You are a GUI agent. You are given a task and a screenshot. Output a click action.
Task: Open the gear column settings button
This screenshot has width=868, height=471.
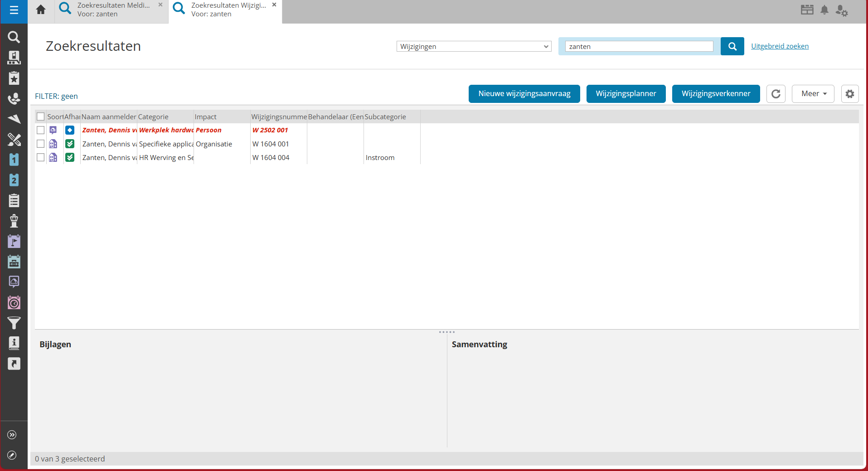coord(849,94)
